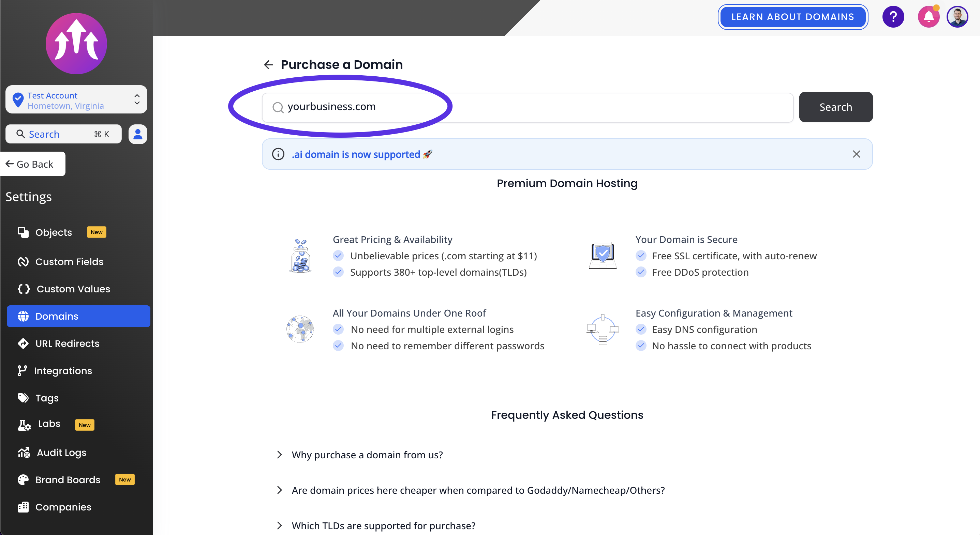Open the notifications bell icon

928,17
